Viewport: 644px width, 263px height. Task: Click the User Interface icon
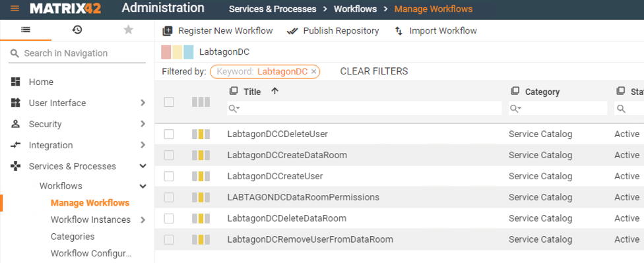[x=16, y=103]
